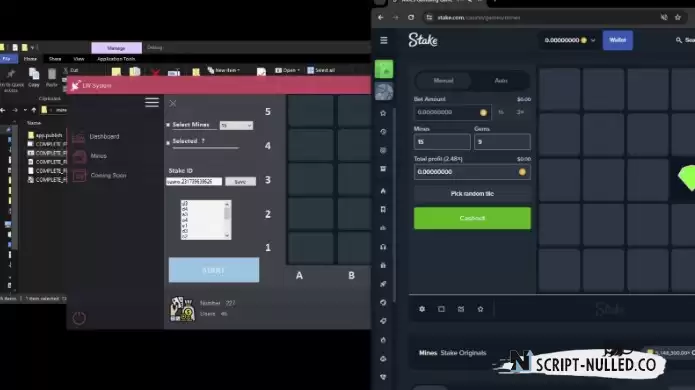Screen dimensions: 695x390
Task: Open the View ribbon tab in Explorer
Action: (x=78, y=58)
